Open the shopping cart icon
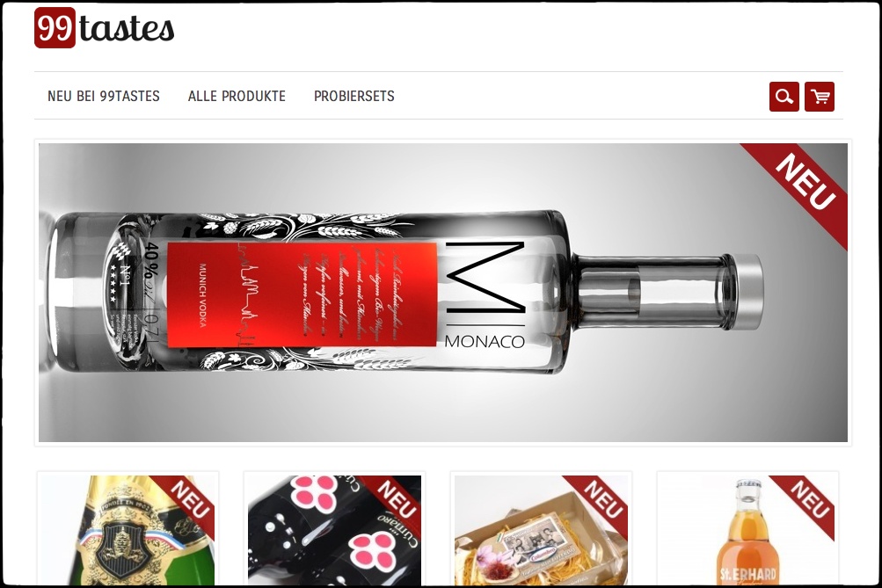Screen dimensions: 882x588 pyautogui.click(x=820, y=97)
